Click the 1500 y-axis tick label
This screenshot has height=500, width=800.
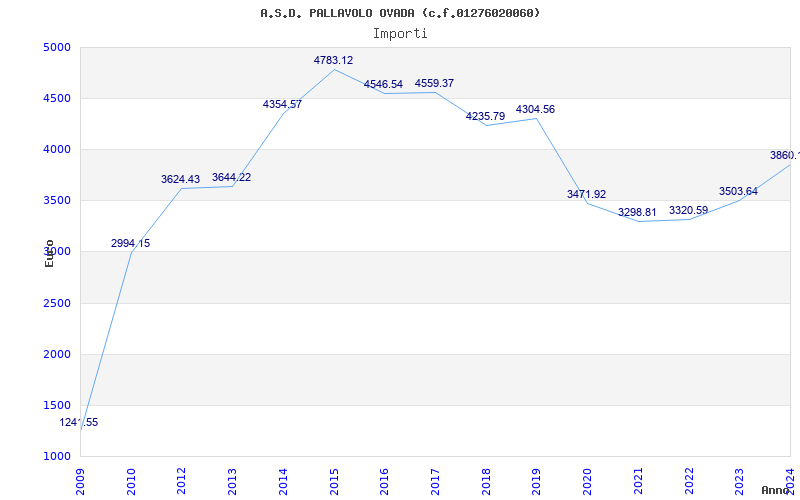pos(57,405)
